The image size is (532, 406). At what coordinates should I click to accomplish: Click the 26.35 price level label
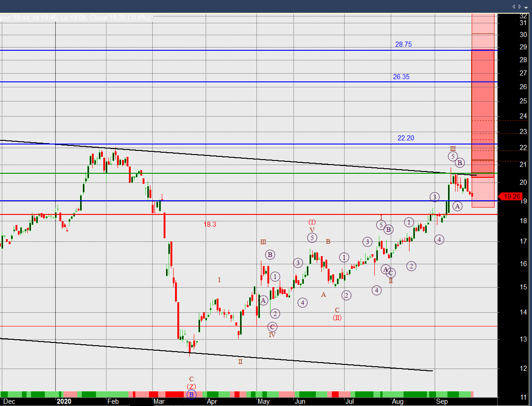(401, 77)
